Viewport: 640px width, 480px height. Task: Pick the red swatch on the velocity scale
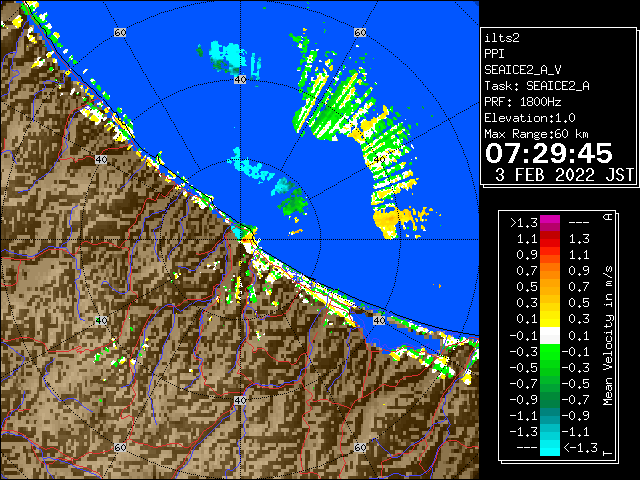click(550, 241)
